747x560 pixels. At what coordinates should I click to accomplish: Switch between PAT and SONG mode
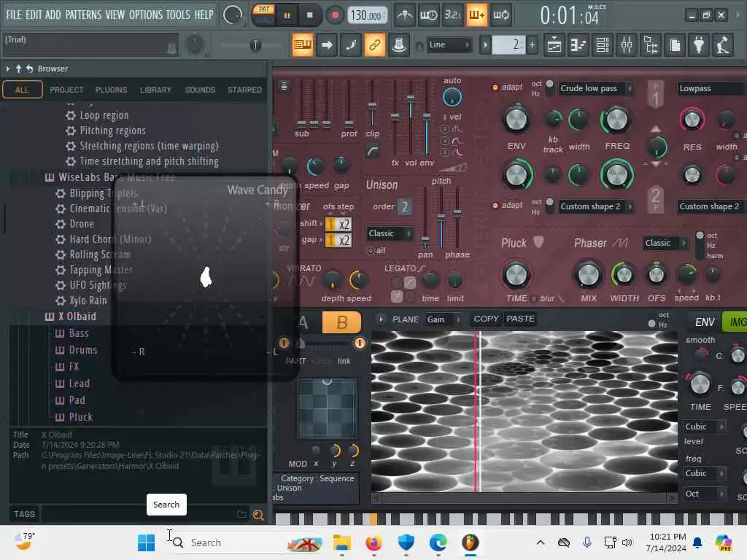264,15
